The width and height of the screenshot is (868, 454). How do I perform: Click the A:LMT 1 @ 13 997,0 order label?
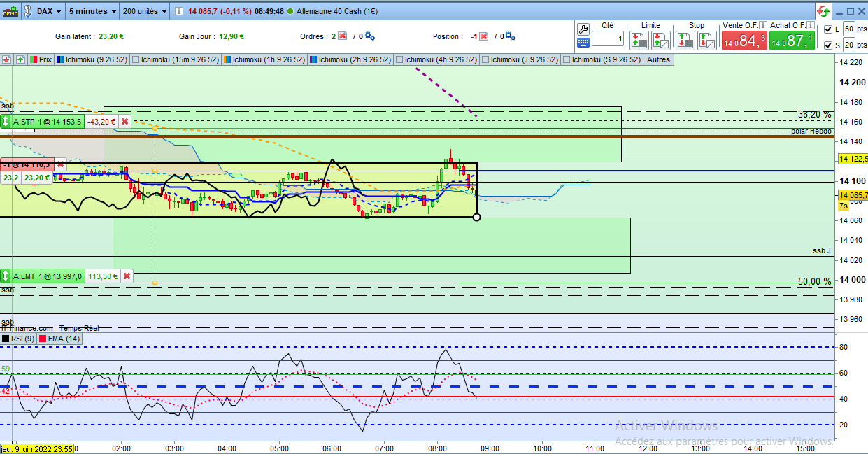tap(48, 276)
